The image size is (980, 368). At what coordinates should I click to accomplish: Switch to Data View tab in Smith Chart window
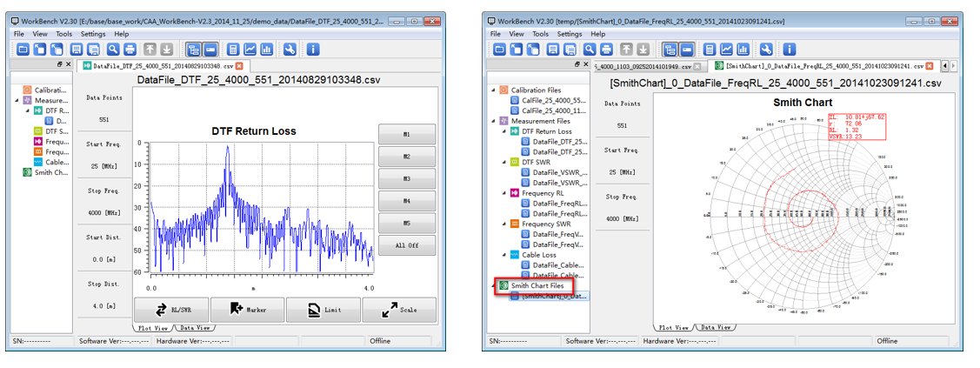click(x=716, y=327)
